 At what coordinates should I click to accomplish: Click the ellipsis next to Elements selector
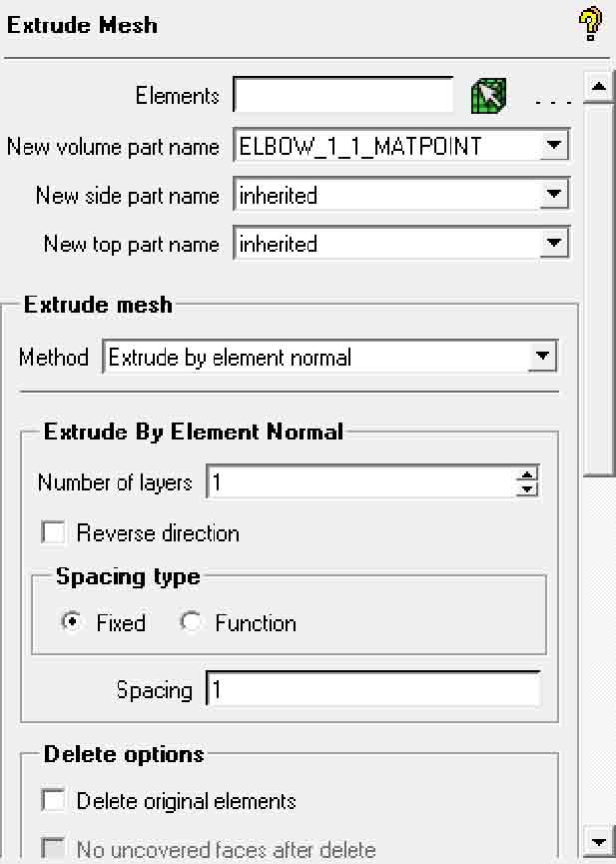tap(551, 100)
